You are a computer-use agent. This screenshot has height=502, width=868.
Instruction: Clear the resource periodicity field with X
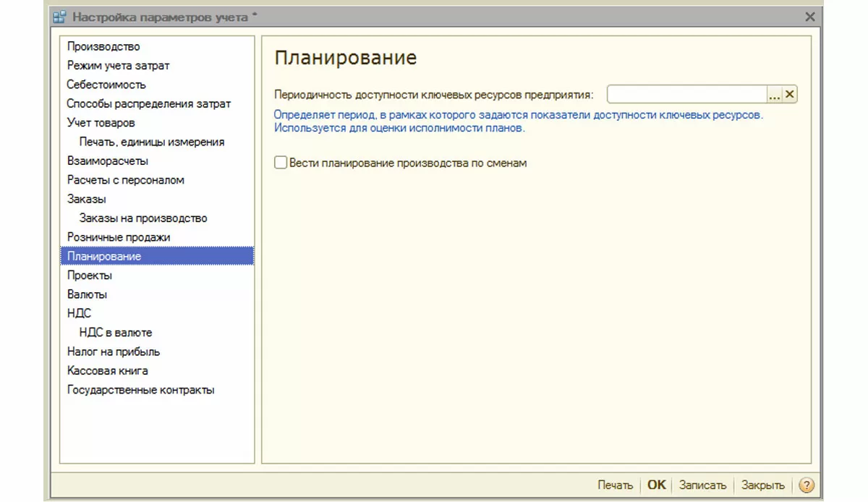coord(790,94)
